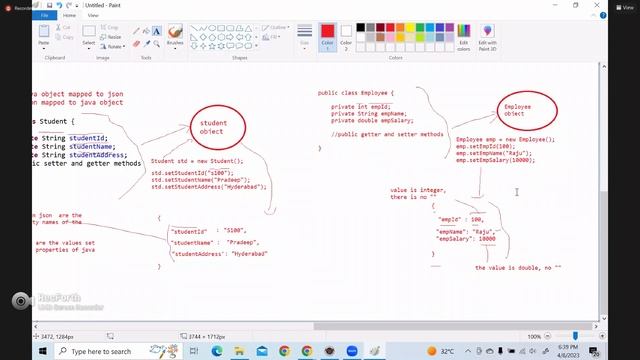Open the line Size dropdown

click(304, 37)
